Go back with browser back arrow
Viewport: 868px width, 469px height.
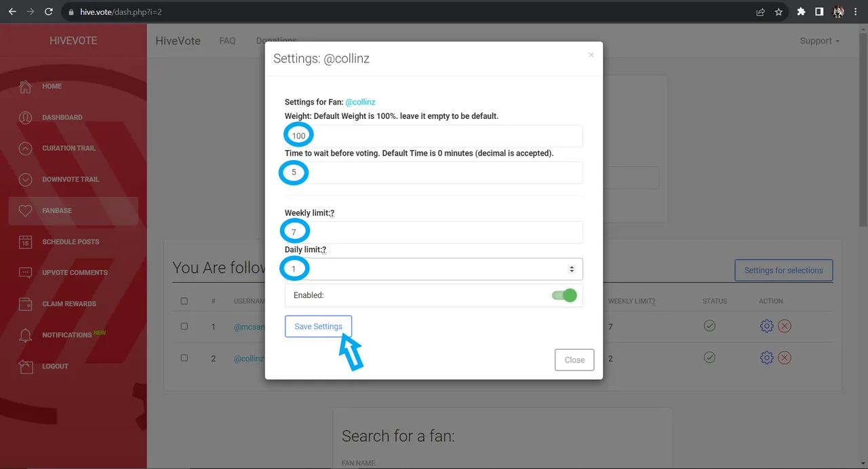[12, 12]
